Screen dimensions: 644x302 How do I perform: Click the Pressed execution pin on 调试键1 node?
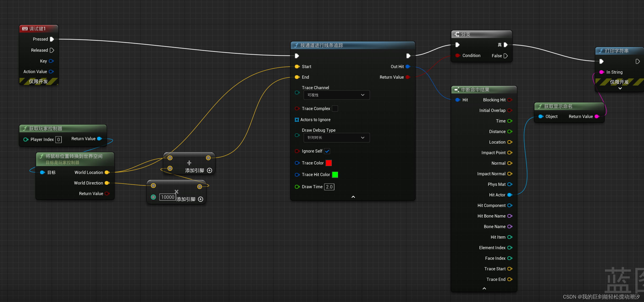tap(52, 39)
